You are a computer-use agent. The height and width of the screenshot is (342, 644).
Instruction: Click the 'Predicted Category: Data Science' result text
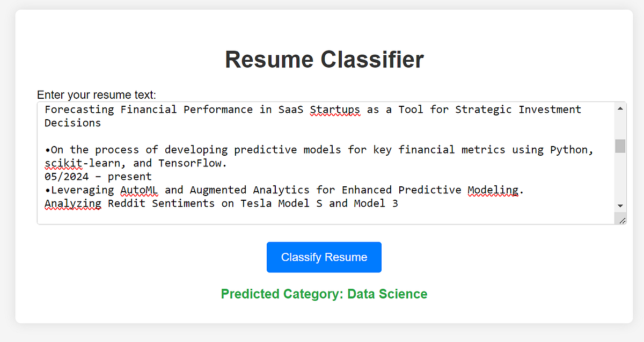(x=324, y=294)
